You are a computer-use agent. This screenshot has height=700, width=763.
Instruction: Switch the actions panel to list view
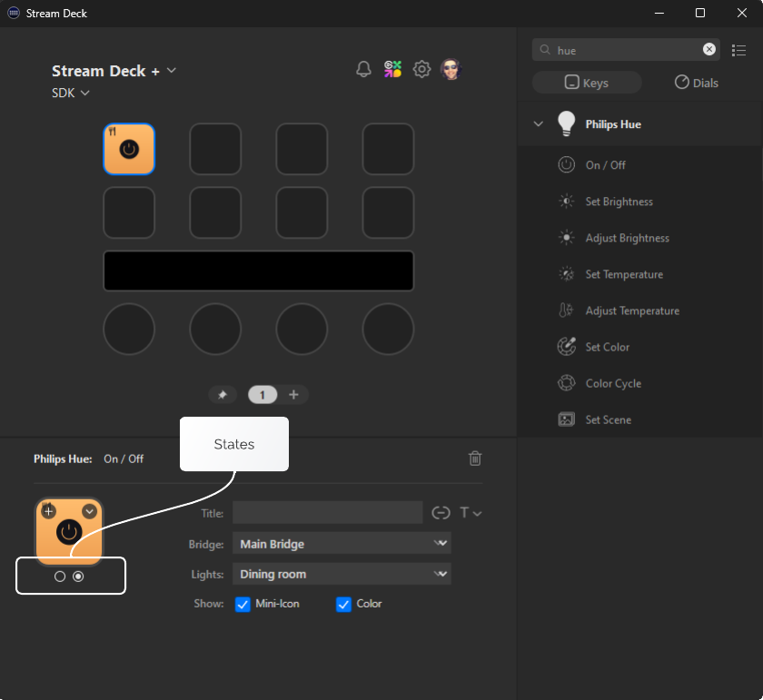(739, 50)
